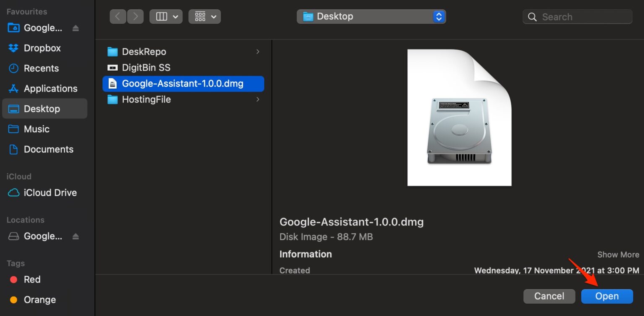Navigate back using the back arrow
644x316 pixels.
tap(117, 16)
